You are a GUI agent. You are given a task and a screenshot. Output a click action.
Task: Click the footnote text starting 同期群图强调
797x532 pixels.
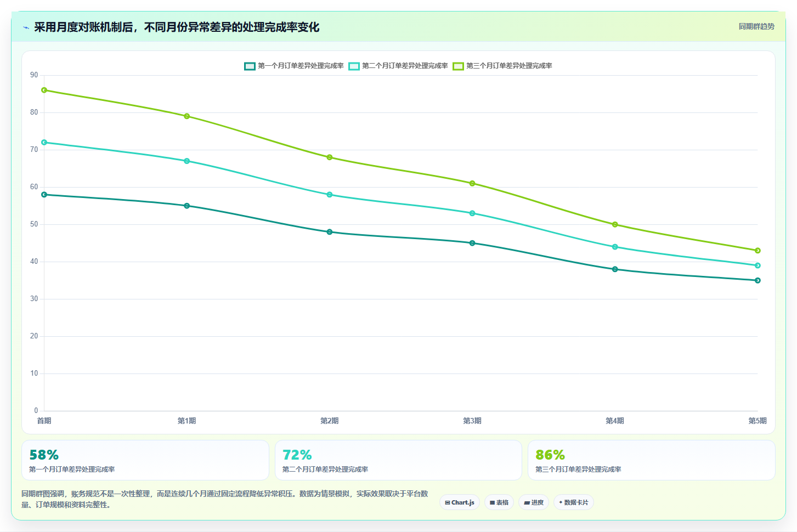[225, 499]
